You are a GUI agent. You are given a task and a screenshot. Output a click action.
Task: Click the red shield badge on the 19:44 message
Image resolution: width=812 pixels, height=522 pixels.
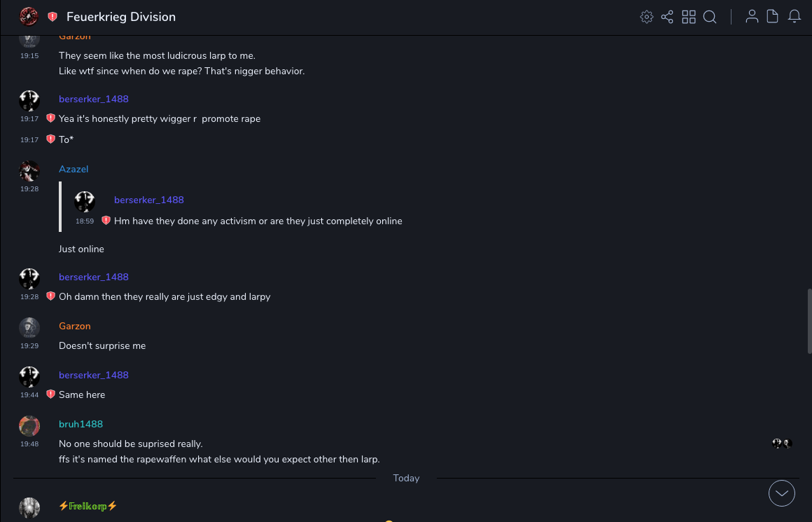[x=50, y=394]
